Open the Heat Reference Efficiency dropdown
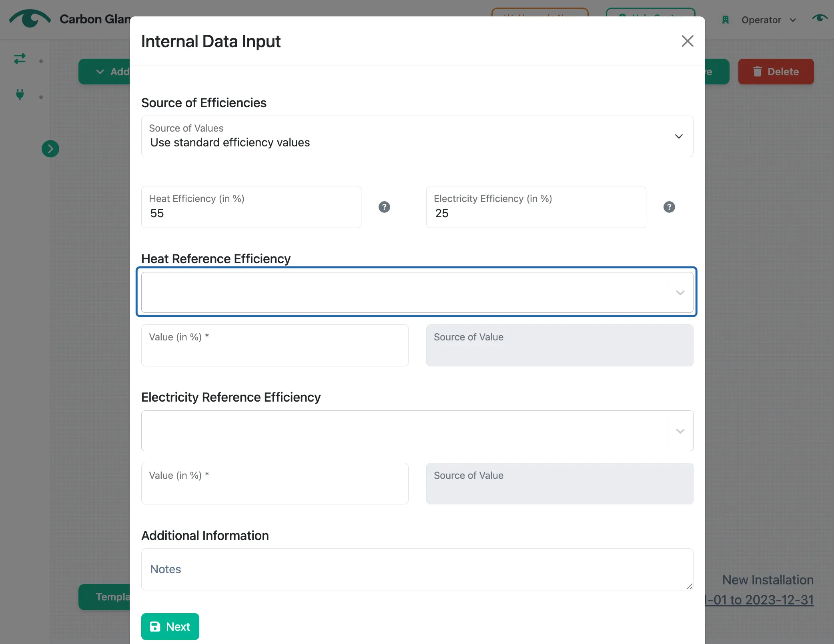Viewport: 834px width, 644px height. [417, 292]
